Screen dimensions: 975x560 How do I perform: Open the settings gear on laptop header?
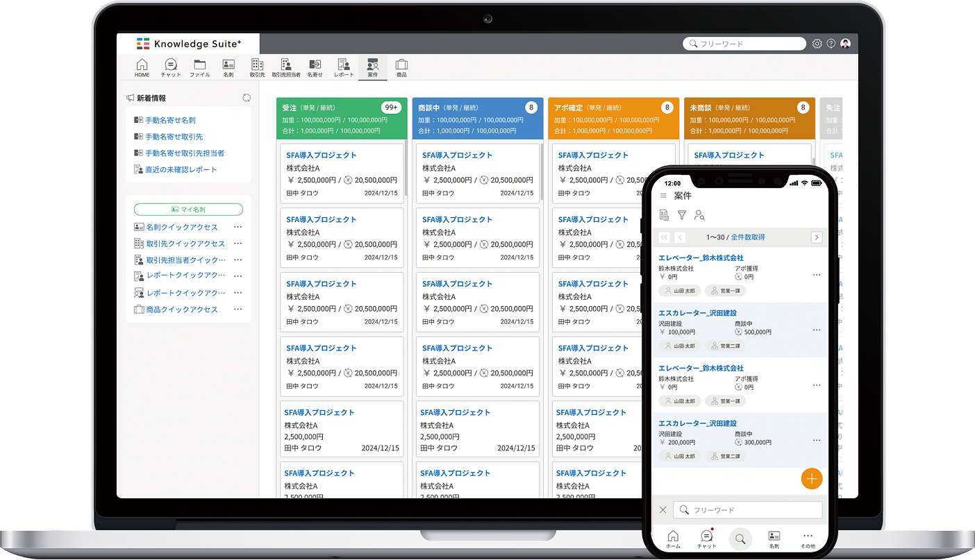(x=817, y=44)
